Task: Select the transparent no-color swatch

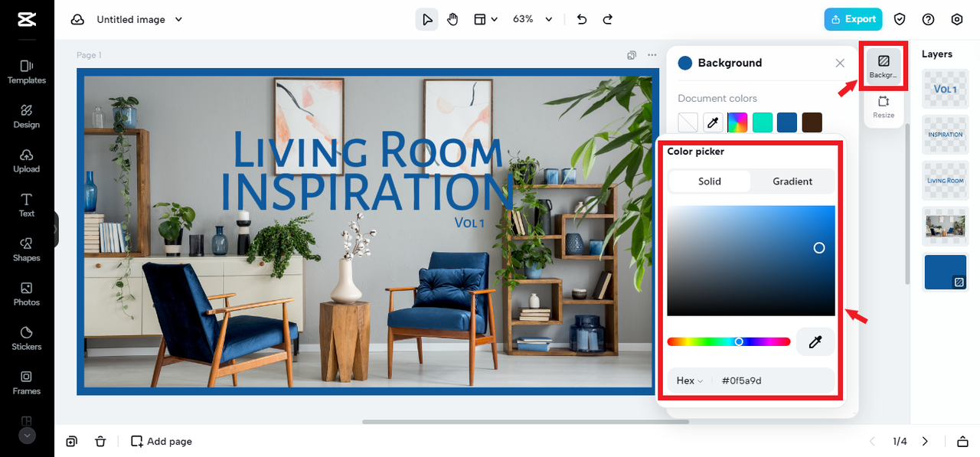Action: tap(688, 122)
